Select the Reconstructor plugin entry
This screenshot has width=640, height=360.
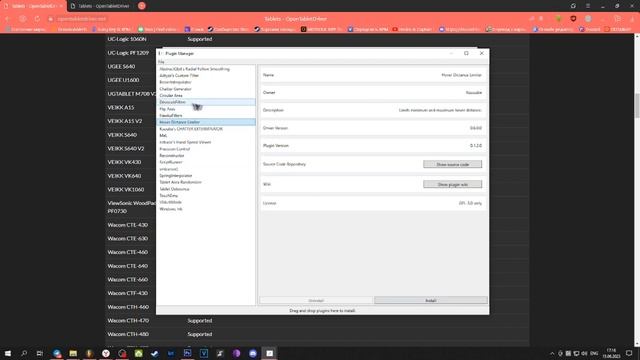[206, 156]
